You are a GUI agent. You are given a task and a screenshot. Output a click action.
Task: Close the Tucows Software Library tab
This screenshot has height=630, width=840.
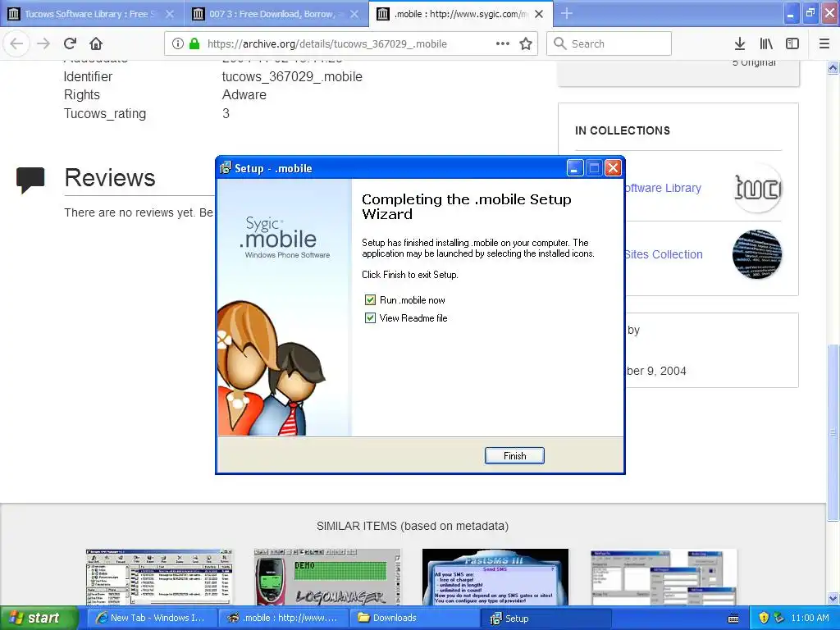click(x=170, y=15)
